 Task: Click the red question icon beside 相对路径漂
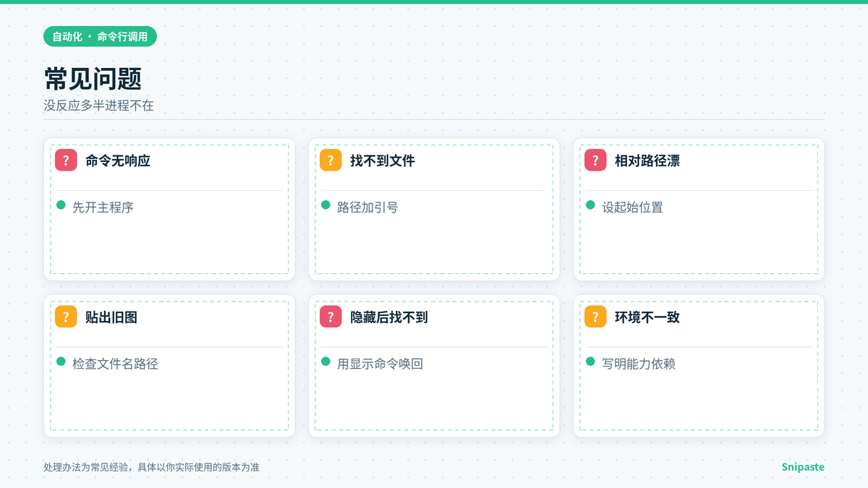pos(595,160)
